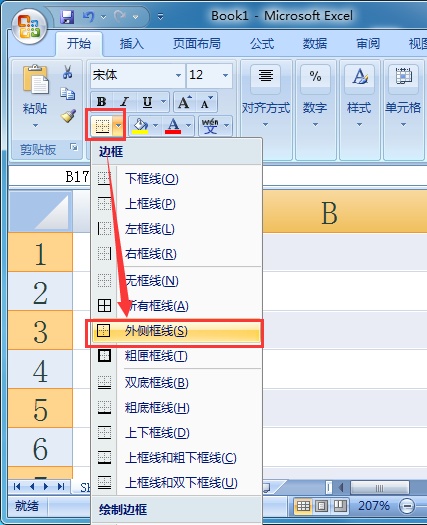Select column B header
The width and height of the screenshot is (427, 525).
[345, 213]
